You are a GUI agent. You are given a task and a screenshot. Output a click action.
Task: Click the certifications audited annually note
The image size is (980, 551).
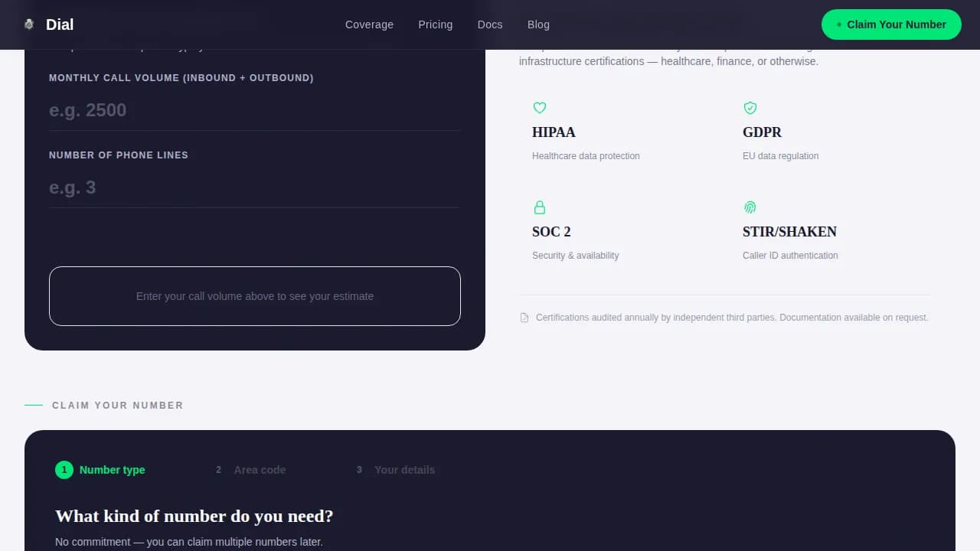coord(732,318)
